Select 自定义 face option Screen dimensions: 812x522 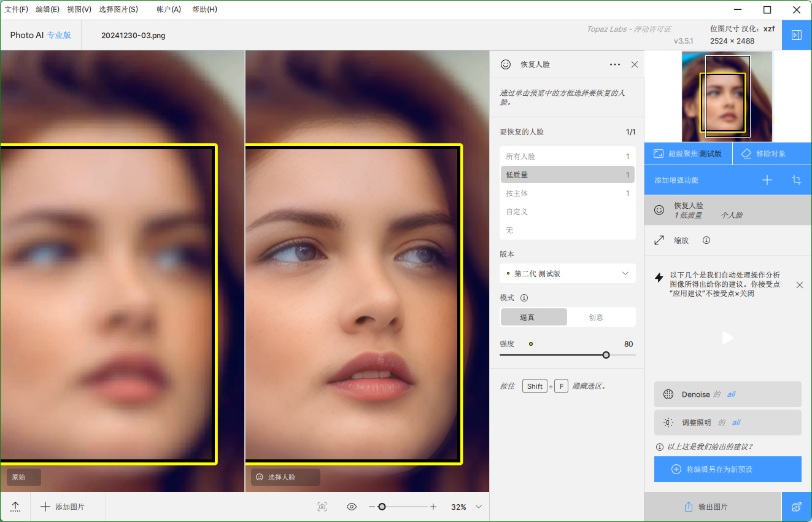pos(568,212)
